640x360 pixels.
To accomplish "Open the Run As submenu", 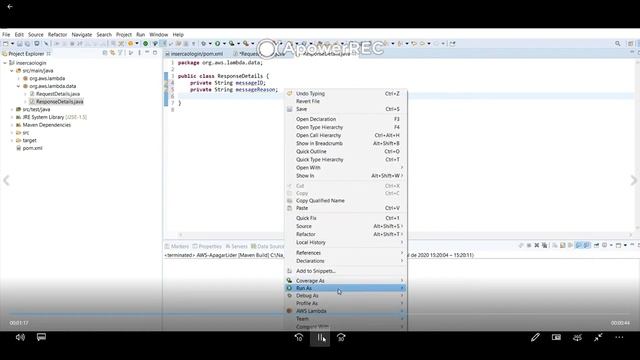I will 345,288.
